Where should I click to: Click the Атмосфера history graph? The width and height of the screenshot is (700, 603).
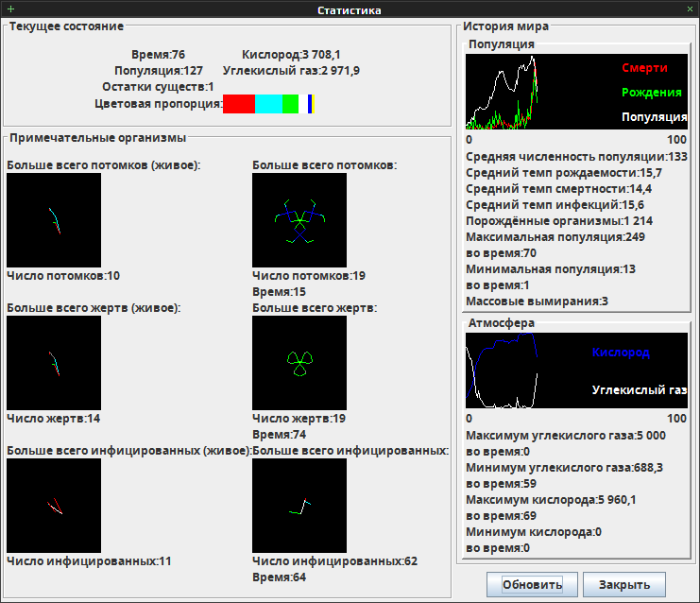click(x=576, y=370)
